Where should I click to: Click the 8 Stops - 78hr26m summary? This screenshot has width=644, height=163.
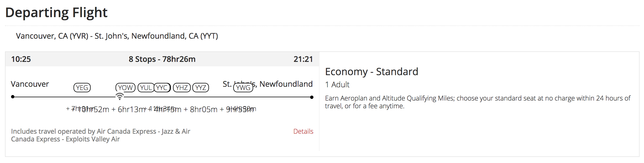coord(162,59)
